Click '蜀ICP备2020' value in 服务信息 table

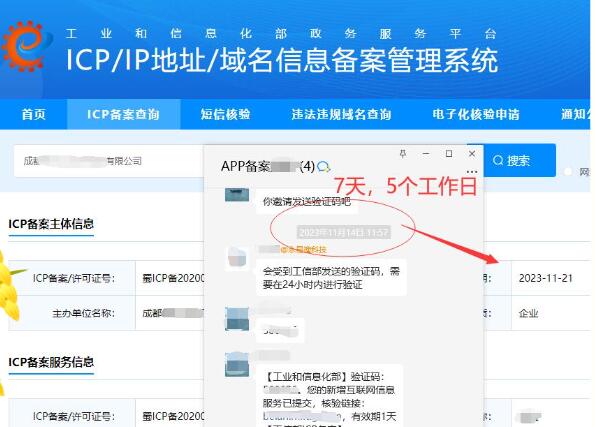click(x=173, y=416)
